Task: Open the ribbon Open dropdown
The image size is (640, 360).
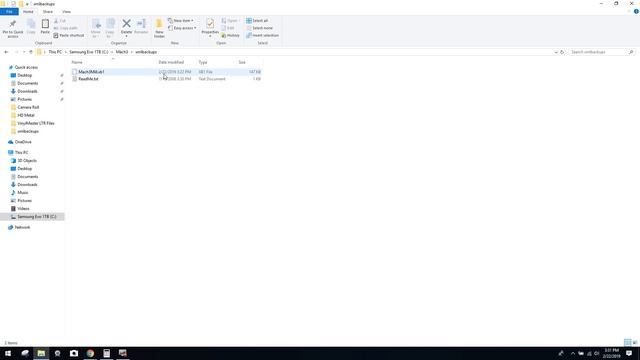Action: [231, 20]
